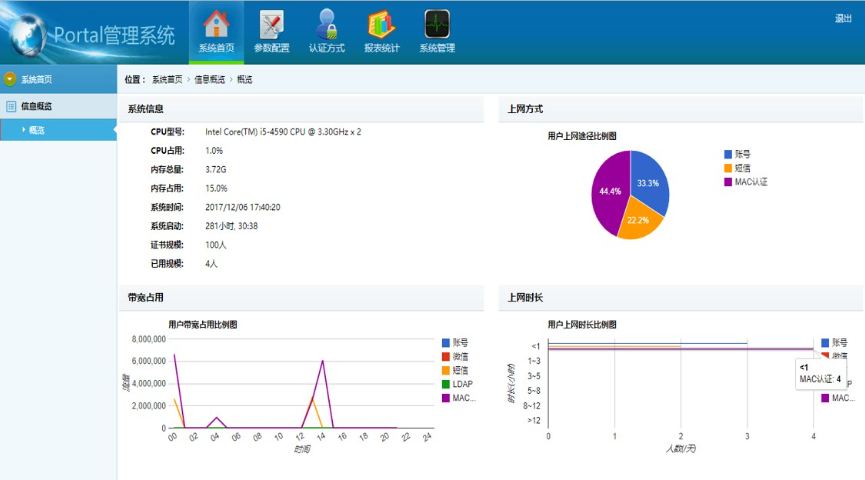Click the purple 44.4% pie slice
Screen dimensions: 865x480
coord(609,191)
